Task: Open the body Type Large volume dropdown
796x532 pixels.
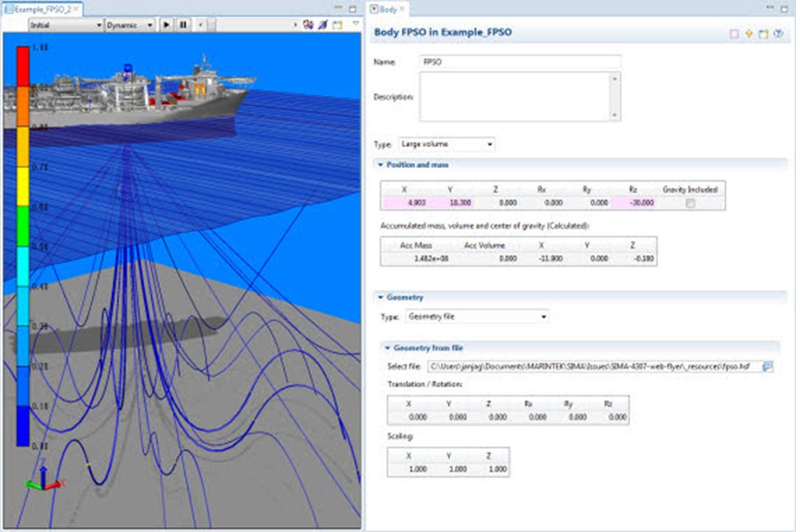Action: click(x=447, y=144)
